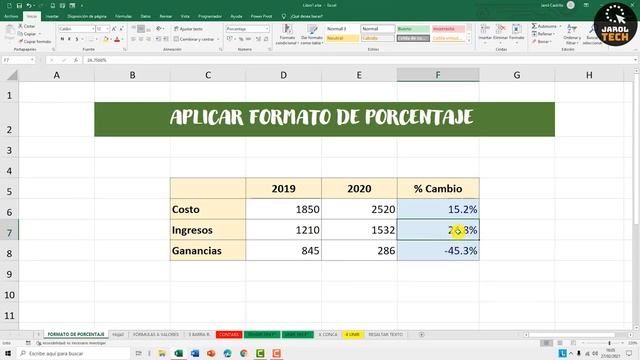Click Copiar formato paintbrush

(35, 42)
